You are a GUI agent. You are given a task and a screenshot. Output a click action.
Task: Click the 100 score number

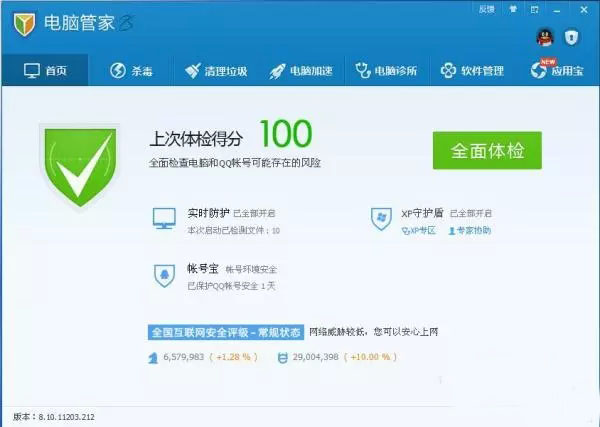286,134
